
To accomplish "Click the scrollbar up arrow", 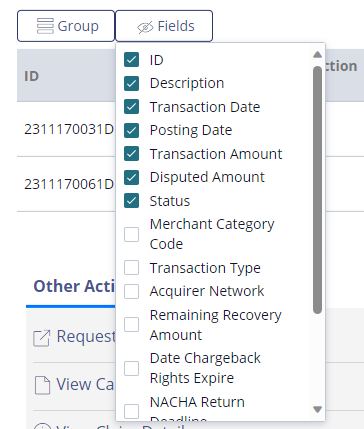I will [318, 55].
